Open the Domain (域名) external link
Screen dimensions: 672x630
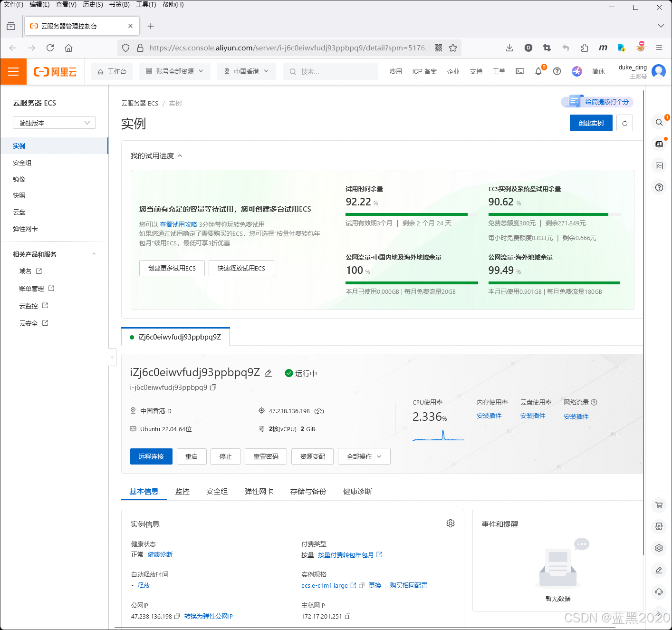30,271
